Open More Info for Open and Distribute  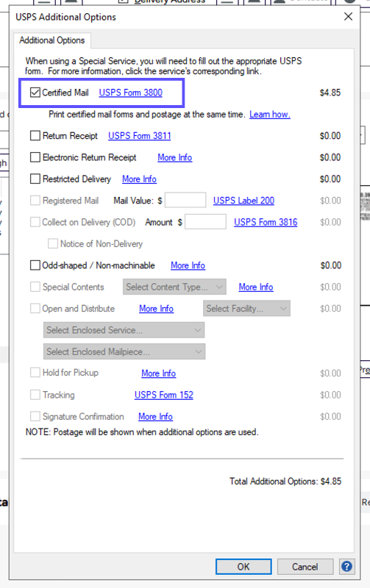point(156,309)
